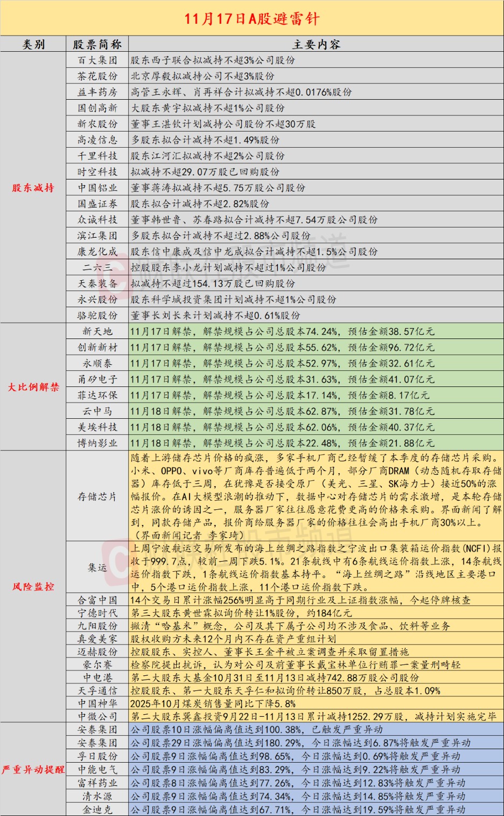The width and height of the screenshot is (504, 816).
Task: Click the 集运 row label
Action: (x=97, y=568)
